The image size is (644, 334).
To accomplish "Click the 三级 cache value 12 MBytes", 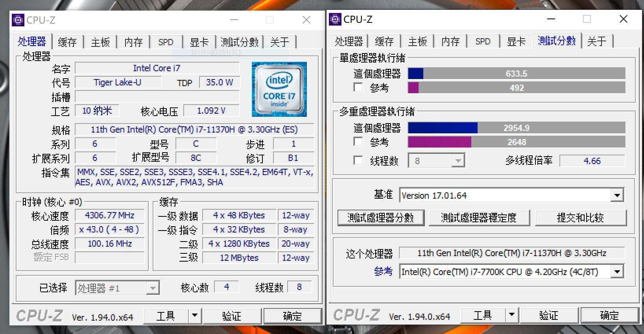I will point(239,258).
